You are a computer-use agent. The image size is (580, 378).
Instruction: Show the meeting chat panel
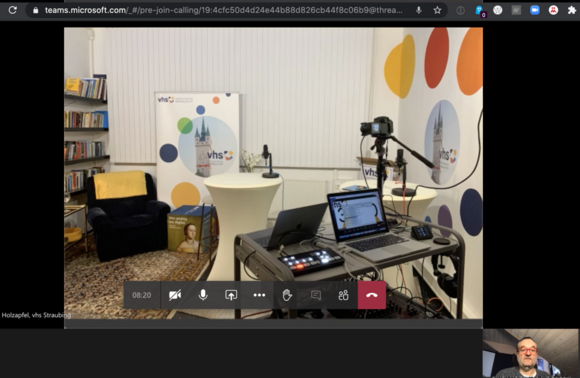click(x=316, y=295)
